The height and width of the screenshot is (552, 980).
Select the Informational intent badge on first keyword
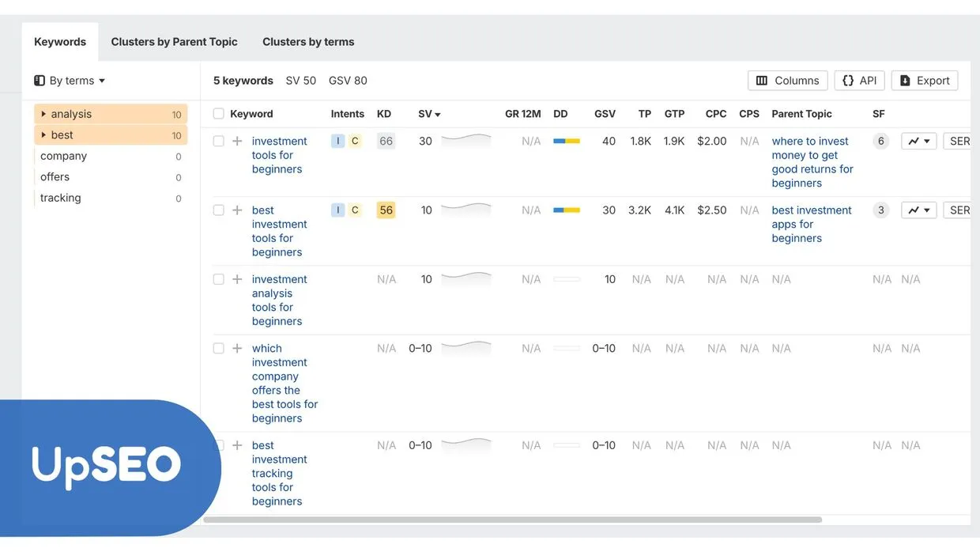[x=337, y=140]
